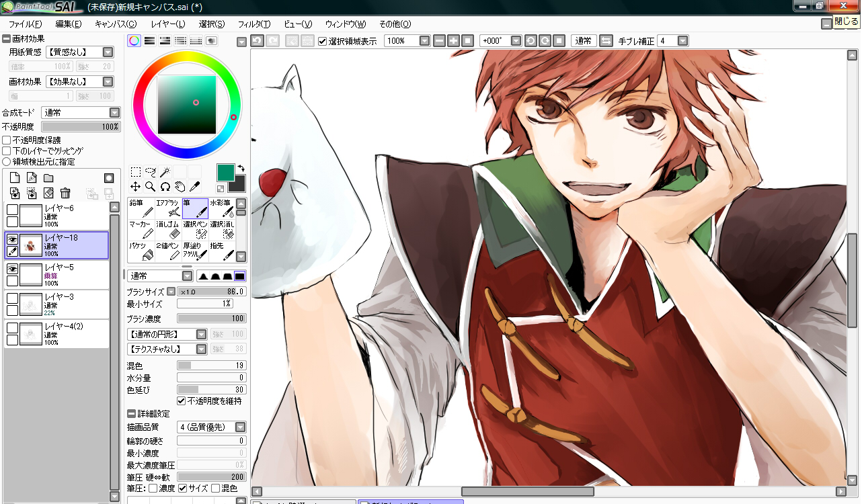Hide レイヤー5 with its eye icon
Image resolution: width=862 pixels, height=504 pixels.
12,269
